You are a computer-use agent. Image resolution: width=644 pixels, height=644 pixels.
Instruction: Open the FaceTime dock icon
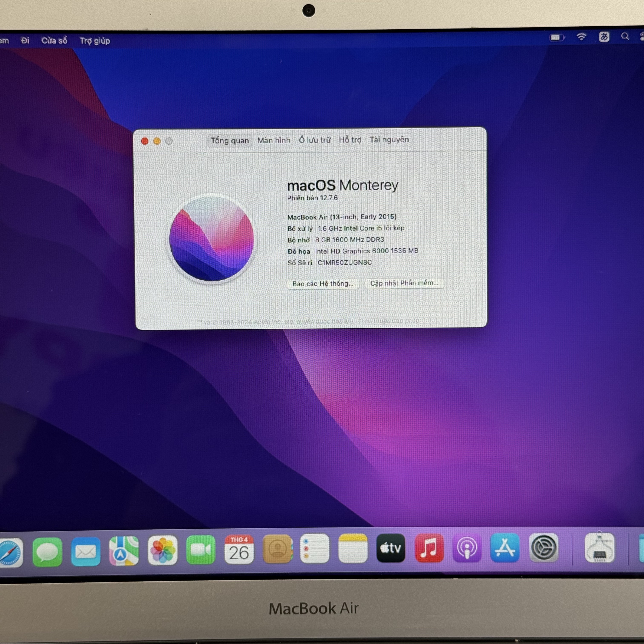coord(201,550)
